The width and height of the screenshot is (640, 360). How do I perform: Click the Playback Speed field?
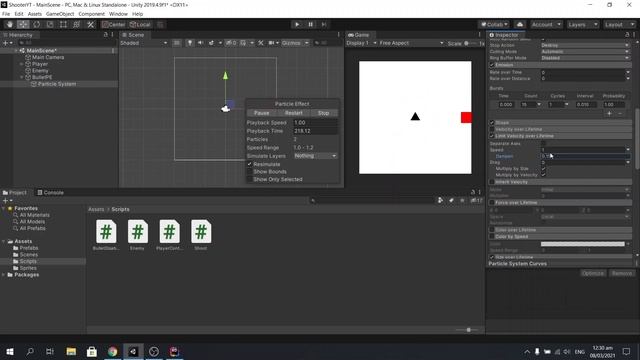click(x=316, y=122)
